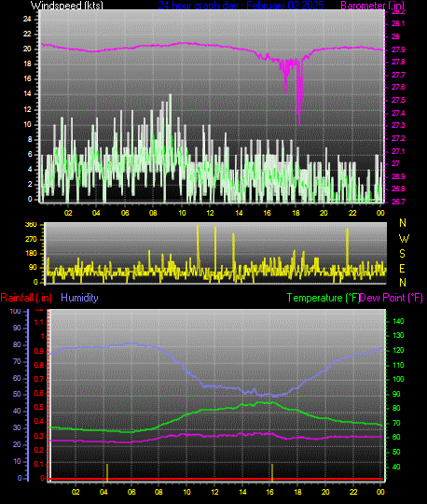
Task: Click the "10" value on the windspeed axis
Action: coord(27,124)
